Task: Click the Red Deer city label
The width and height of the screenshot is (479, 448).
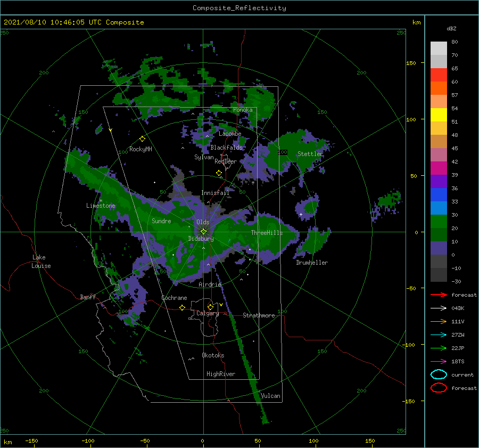Action: (x=226, y=161)
